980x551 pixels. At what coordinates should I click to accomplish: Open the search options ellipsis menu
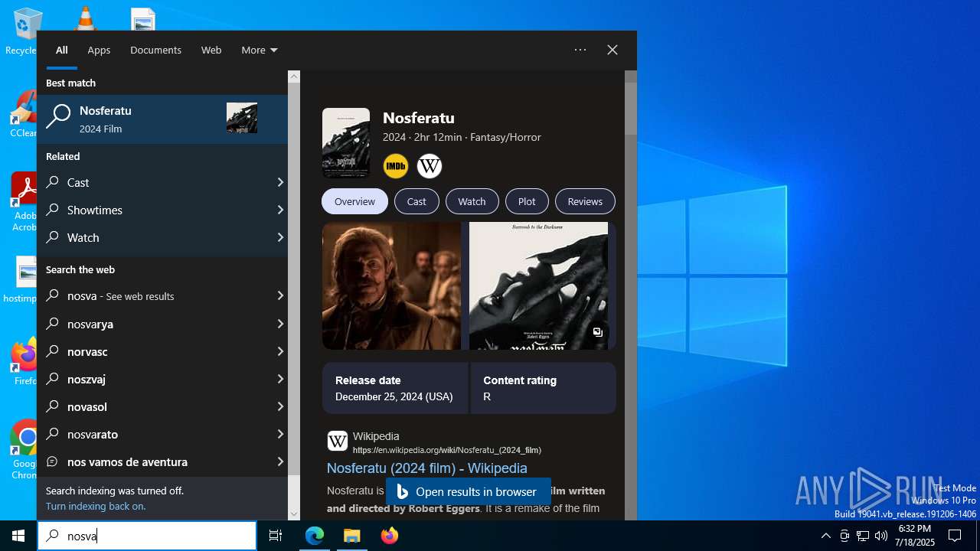point(580,50)
